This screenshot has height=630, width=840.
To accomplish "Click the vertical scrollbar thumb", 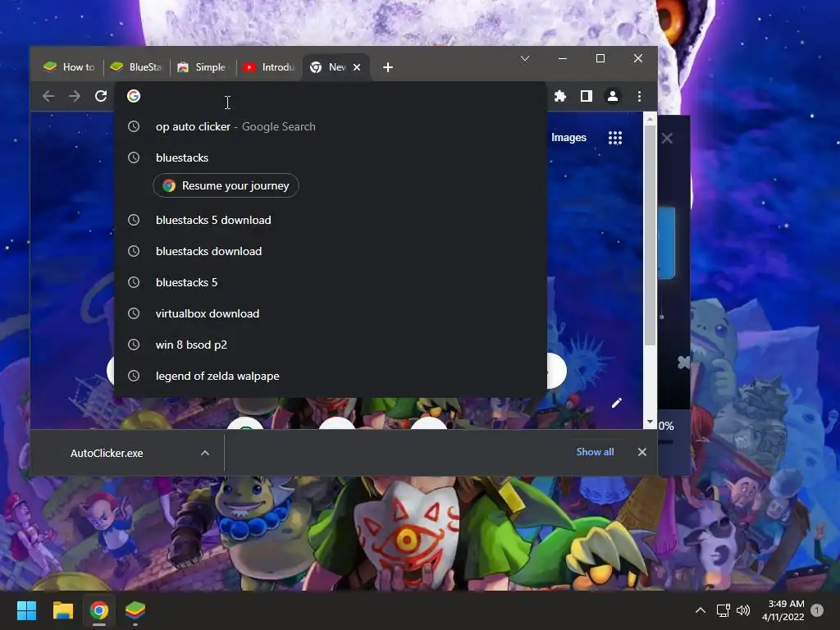I will 650,235.
